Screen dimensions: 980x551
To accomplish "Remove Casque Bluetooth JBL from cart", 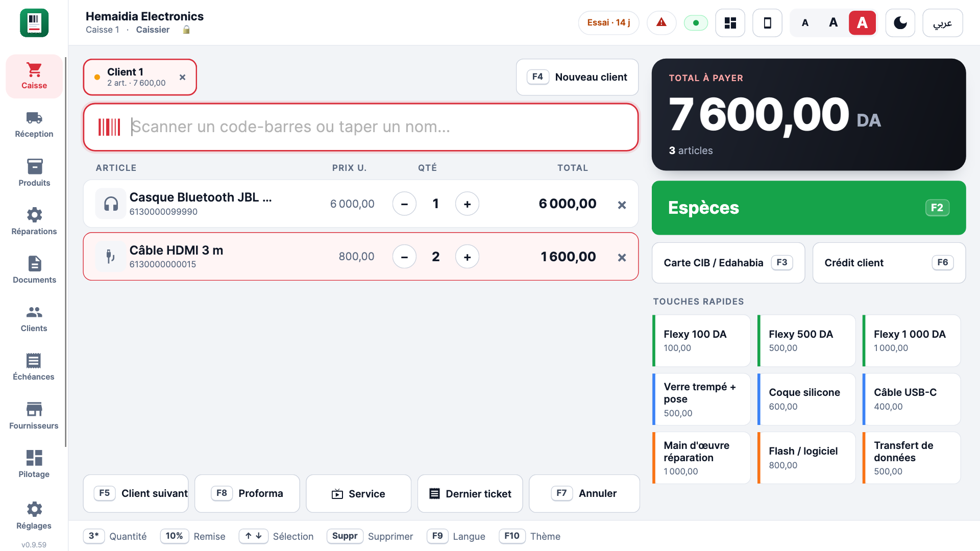I will point(622,205).
